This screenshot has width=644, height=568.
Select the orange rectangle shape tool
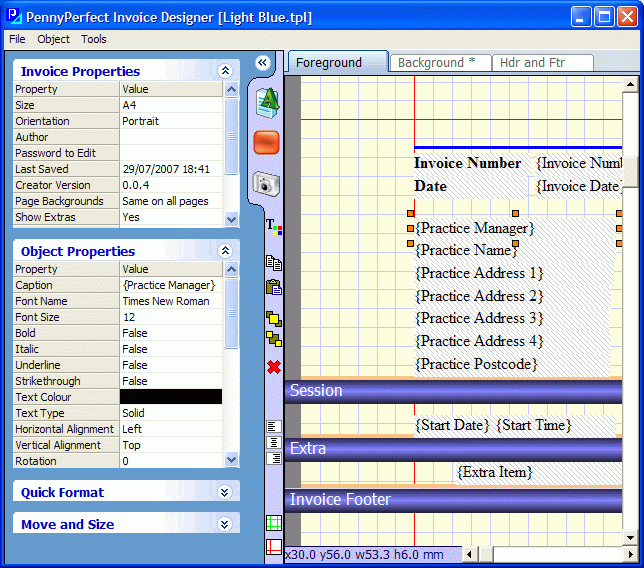pos(267,143)
